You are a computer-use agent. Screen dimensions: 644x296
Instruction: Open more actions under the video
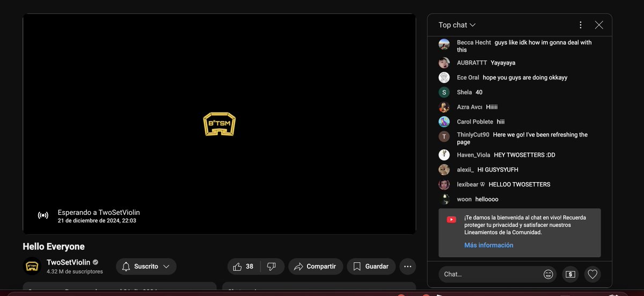408,266
